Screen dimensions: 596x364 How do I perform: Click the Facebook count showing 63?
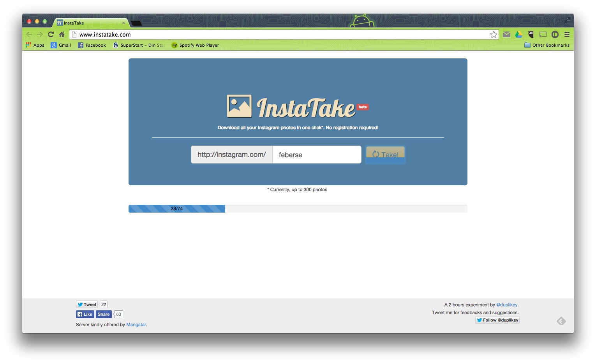click(118, 314)
